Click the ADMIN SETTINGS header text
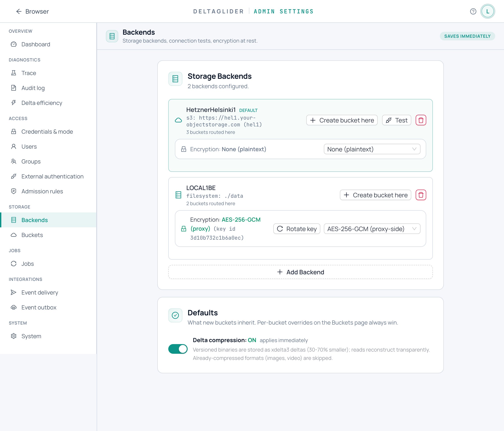 click(284, 11)
